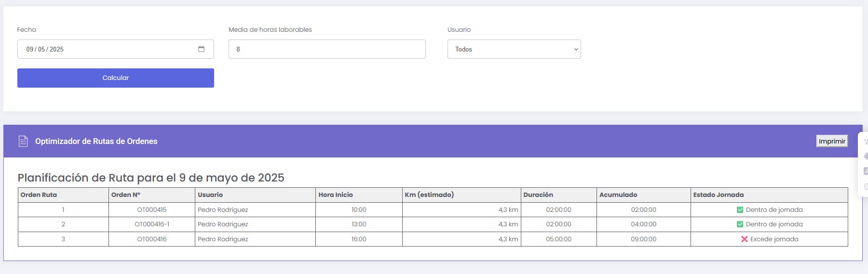Click the Media de horas laborables label
Screen dimensions: 868x274
coord(270,30)
